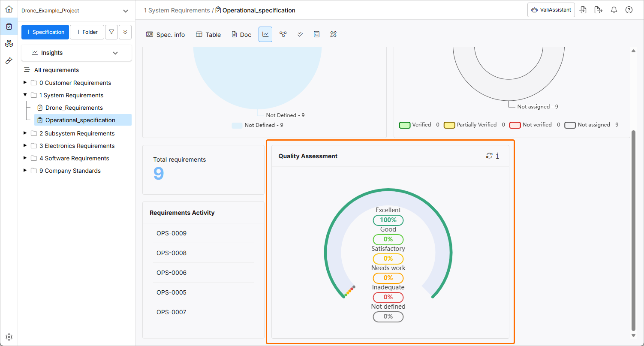Select Operational_specification in the tree

tap(81, 120)
